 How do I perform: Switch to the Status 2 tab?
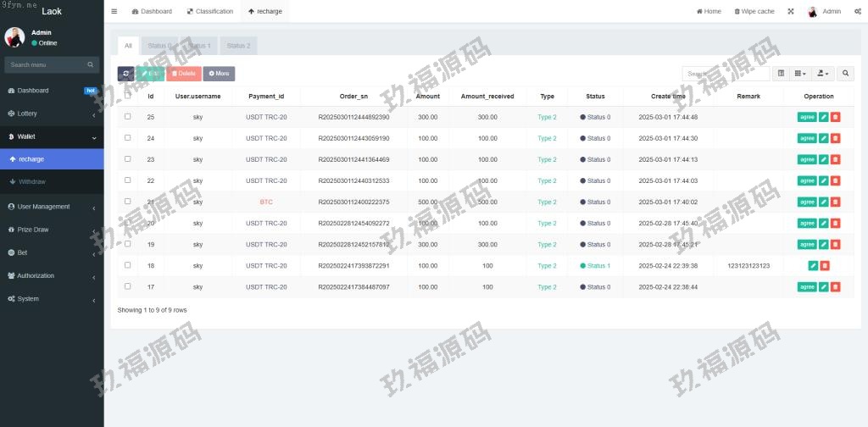(x=238, y=46)
